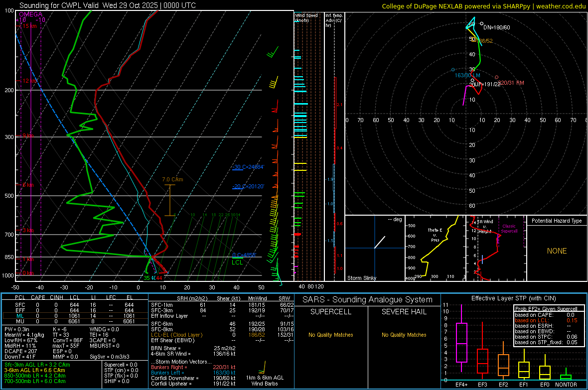The height and width of the screenshot is (390, 588).
Task: Select the '3 km' height marker
Action: [x=28, y=230]
